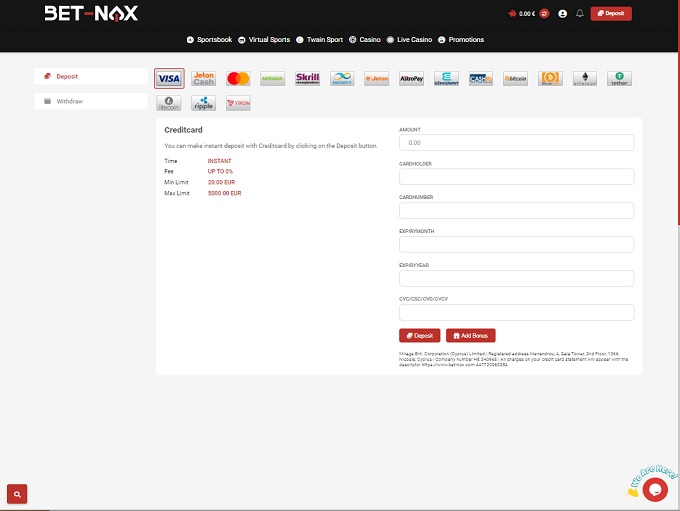Click the balance refresh icon
Screen dimensions: 680x511
click(545, 14)
